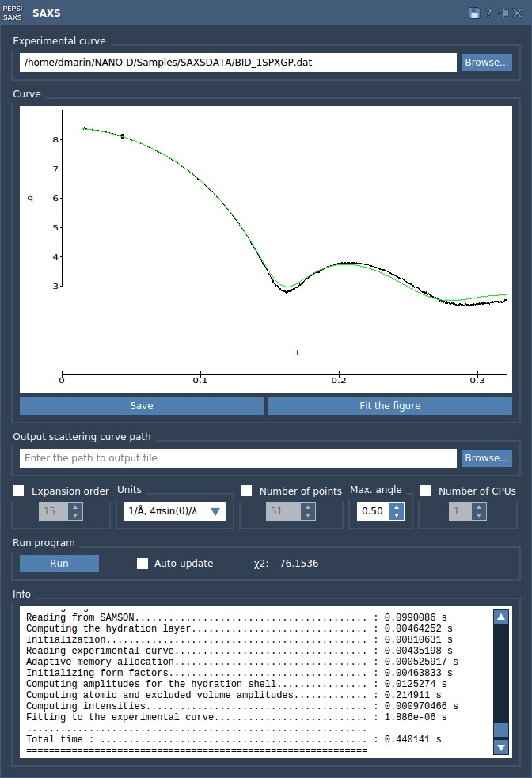This screenshot has width=532, height=778.
Task: Click the PEPSI SAXS logo icon
Action: pyautogui.click(x=13, y=13)
